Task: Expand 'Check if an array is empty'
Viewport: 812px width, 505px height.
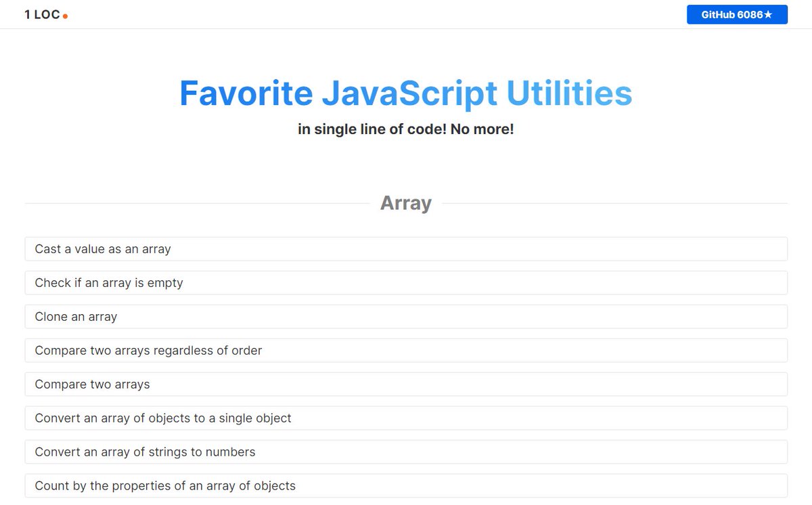Action: pos(406,282)
